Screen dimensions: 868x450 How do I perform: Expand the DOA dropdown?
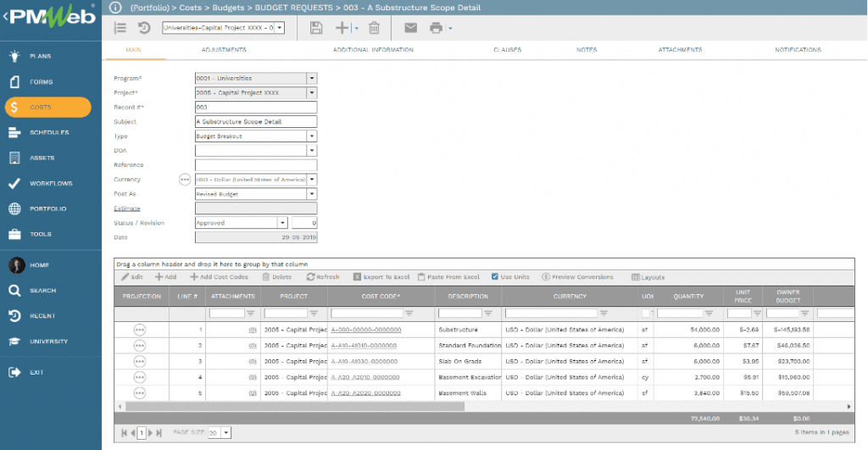click(x=312, y=150)
